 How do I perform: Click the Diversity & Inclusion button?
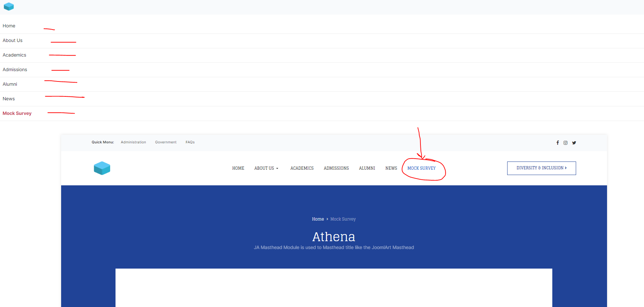coord(542,168)
